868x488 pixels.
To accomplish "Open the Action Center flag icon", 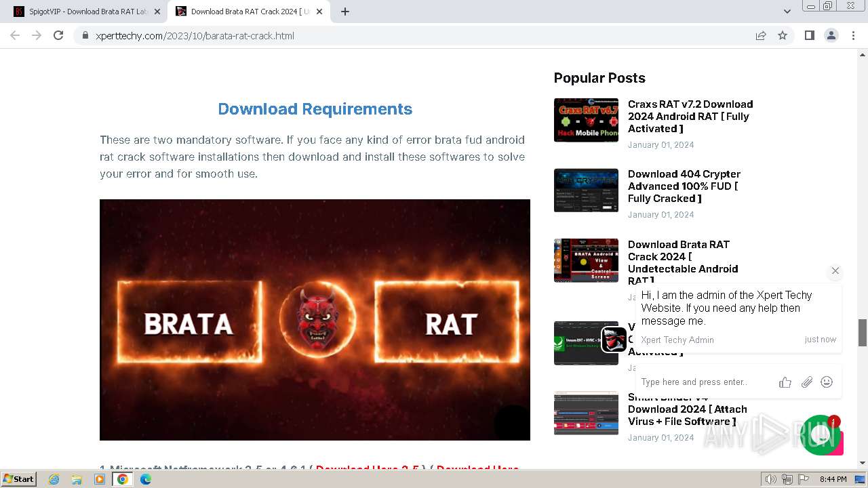I will [x=804, y=479].
